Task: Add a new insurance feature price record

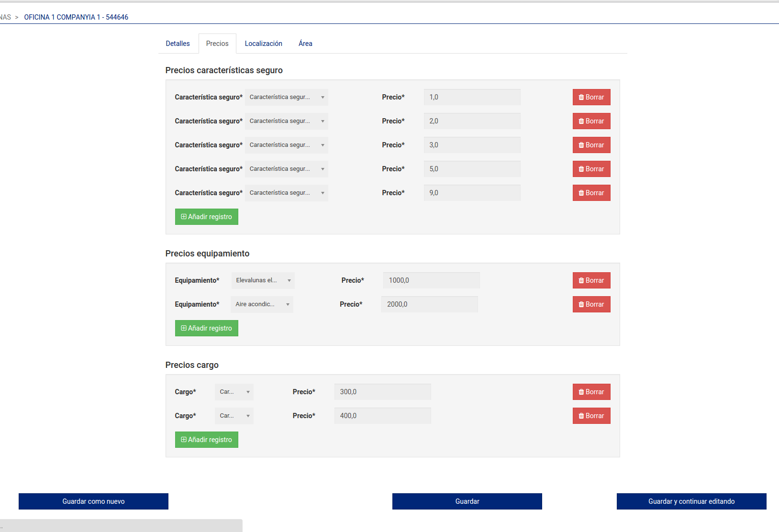Action: click(206, 217)
